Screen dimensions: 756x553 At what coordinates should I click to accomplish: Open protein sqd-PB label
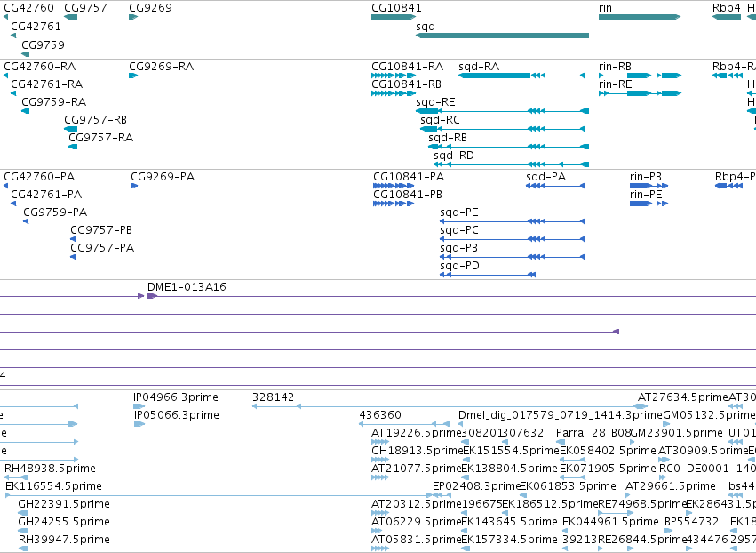(x=458, y=247)
